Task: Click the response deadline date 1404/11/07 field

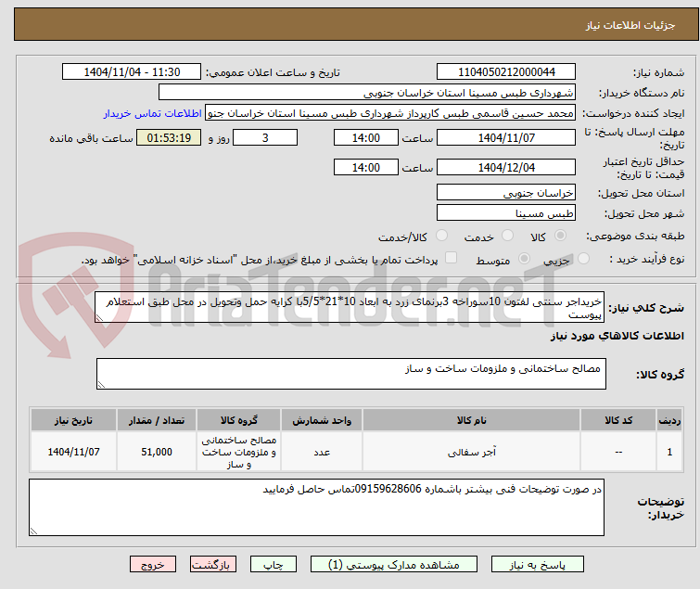Action: [506, 137]
